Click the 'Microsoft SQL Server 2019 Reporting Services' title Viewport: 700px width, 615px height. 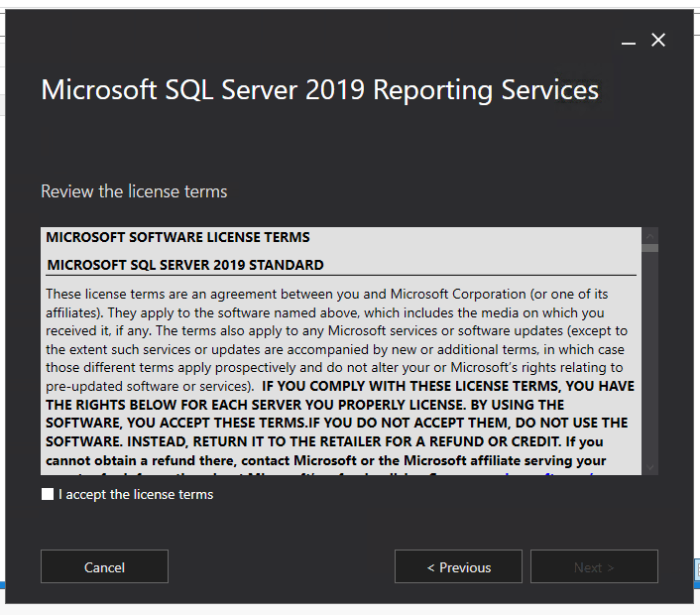click(319, 90)
